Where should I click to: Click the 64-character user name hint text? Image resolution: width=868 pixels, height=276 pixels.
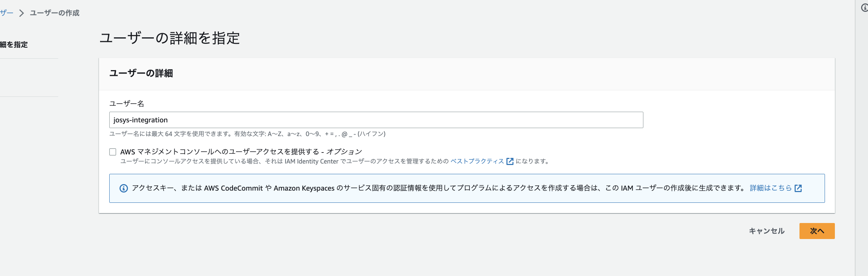tap(247, 134)
